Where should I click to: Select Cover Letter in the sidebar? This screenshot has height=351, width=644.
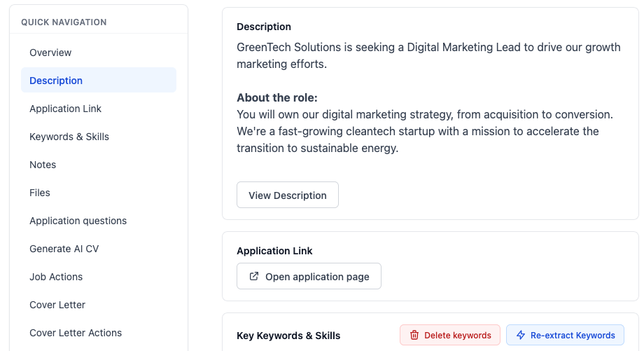(x=57, y=305)
